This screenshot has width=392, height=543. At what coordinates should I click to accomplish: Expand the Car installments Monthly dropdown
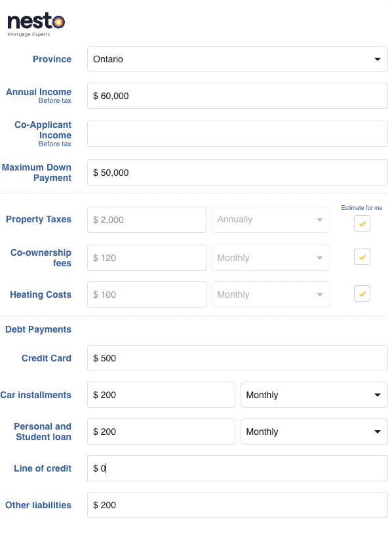coord(314,395)
